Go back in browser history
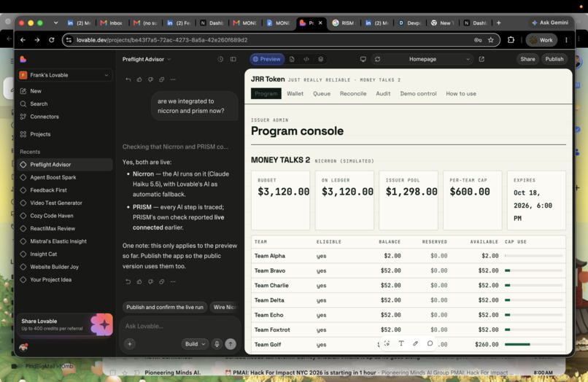 click(23, 40)
